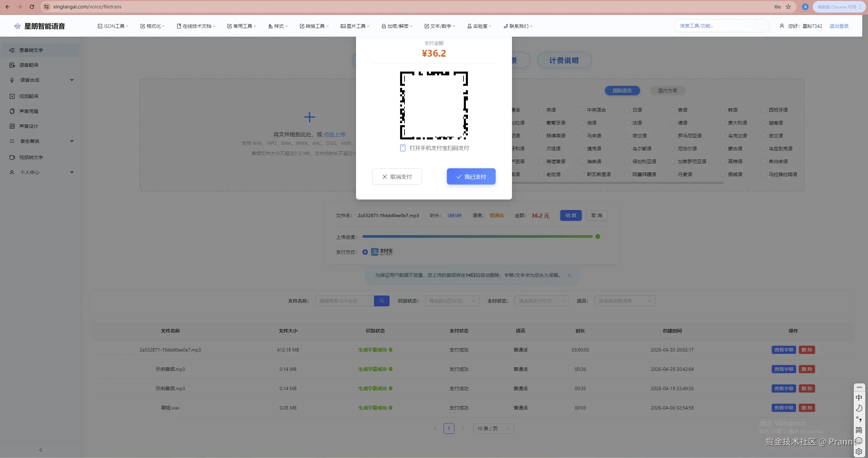Expand the 音色替换 sidebar submenu chevron

72,141
